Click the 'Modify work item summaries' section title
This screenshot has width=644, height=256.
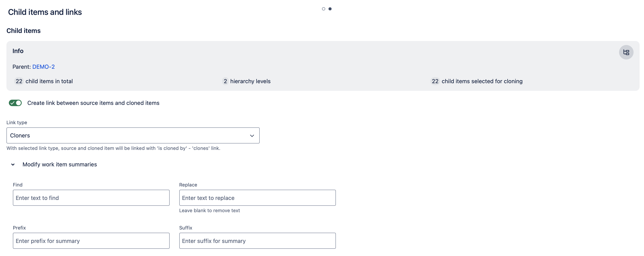(59, 165)
